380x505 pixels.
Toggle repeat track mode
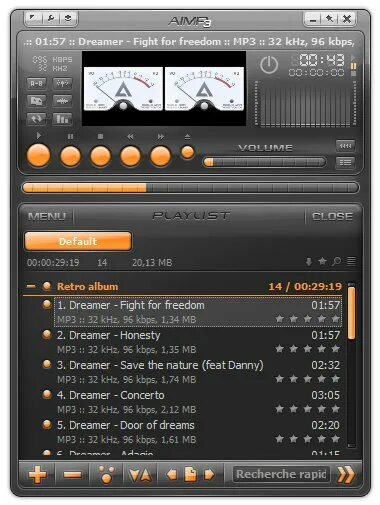36,119
